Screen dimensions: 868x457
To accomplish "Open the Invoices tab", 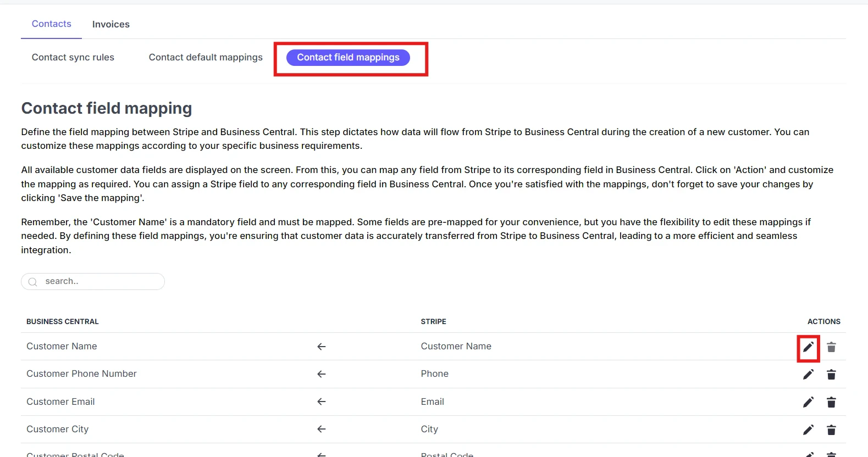I will pyautogui.click(x=111, y=24).
